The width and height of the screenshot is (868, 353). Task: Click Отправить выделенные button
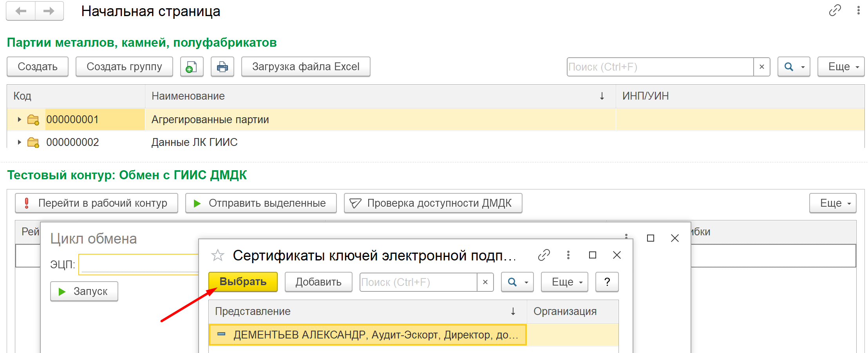click(x=261, y=203)
